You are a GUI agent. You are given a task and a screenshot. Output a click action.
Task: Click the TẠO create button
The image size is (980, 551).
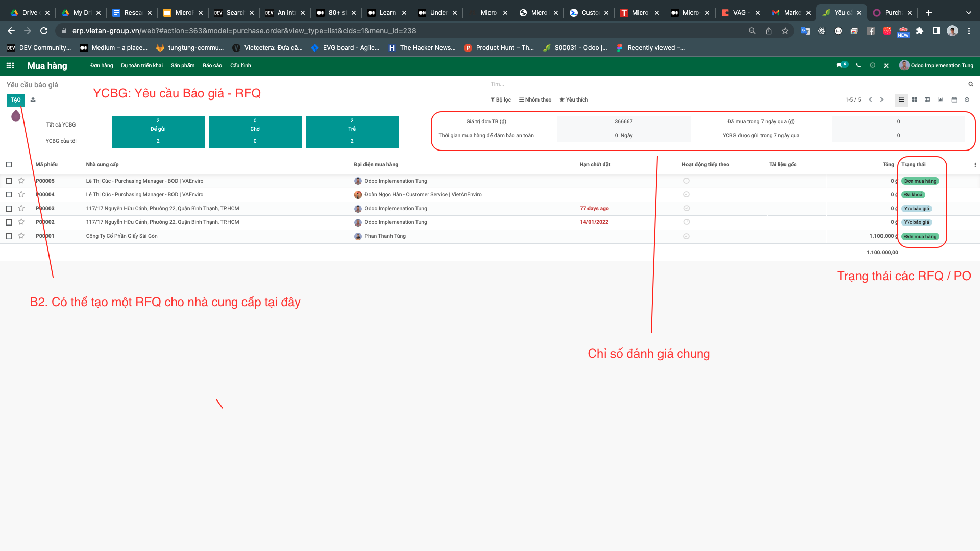coord(16,100)
